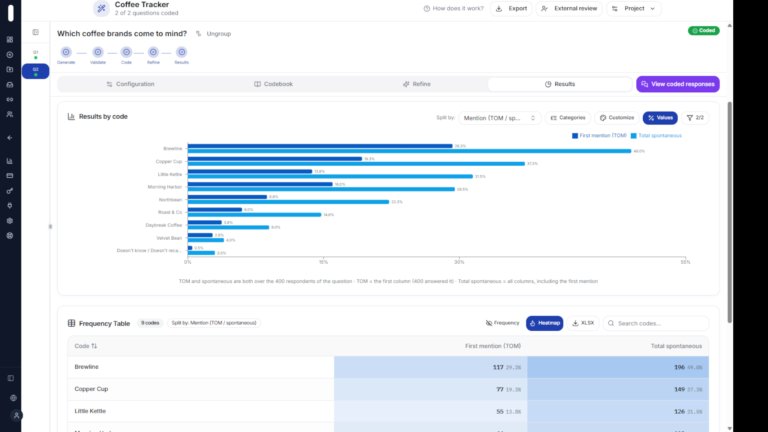
Task: Open the bar chart icon in the sidebar
Action: (x=10, y=161)
